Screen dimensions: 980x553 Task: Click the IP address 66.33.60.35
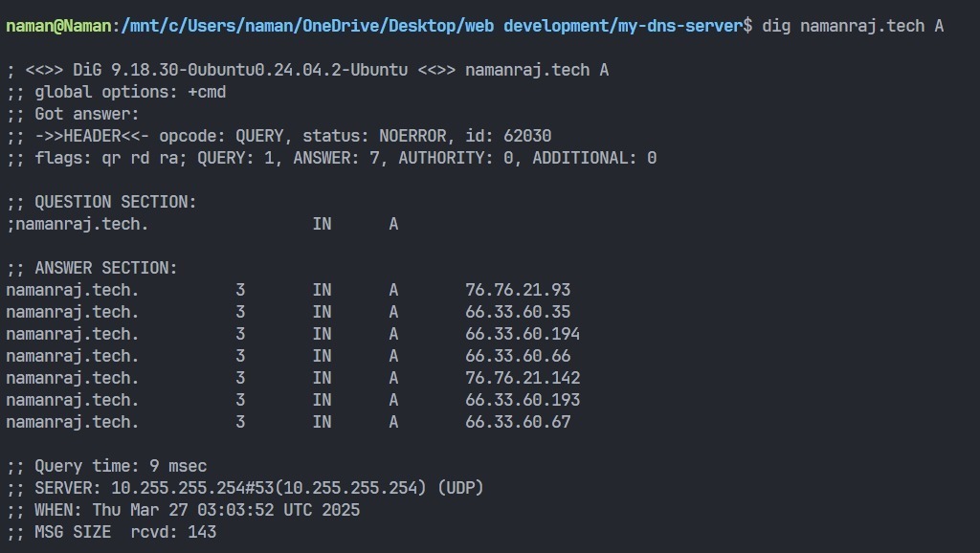(518, 312)
